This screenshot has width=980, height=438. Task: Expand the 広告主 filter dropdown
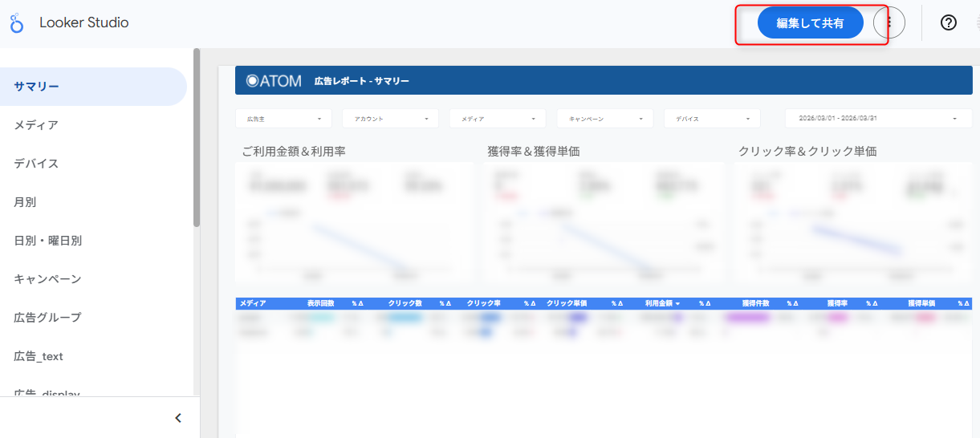(283, 119)
